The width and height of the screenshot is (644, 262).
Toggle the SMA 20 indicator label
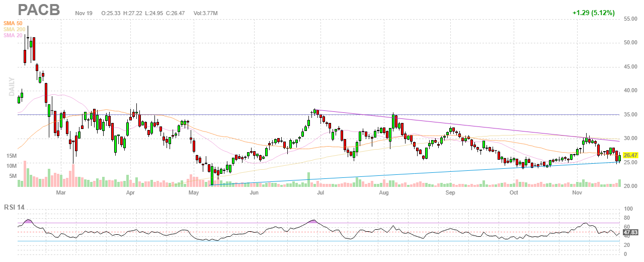[x=13, y=35]
